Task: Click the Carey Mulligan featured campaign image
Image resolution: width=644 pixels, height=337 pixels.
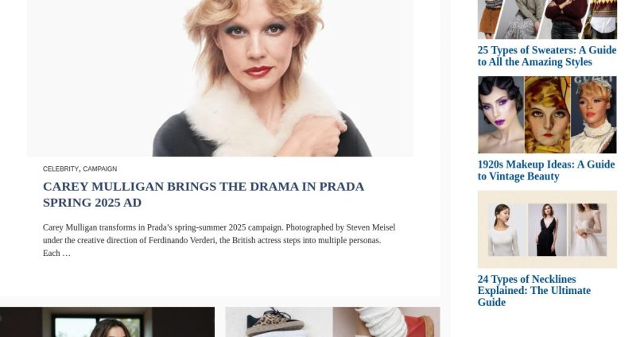Action: point(220,78)
